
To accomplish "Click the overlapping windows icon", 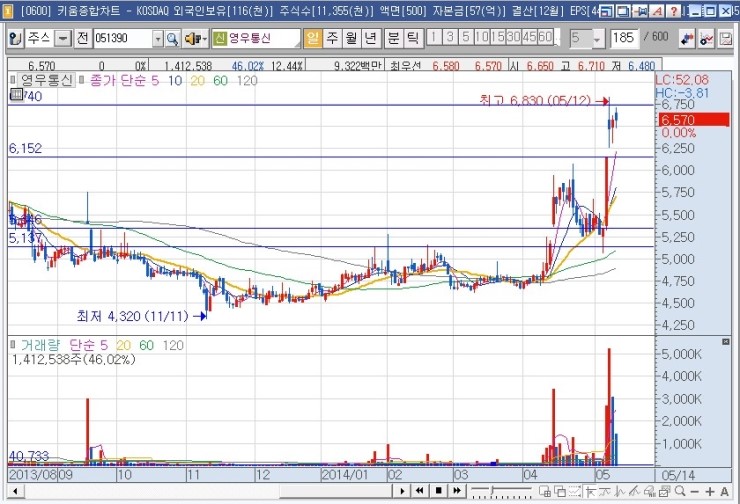I will click(560, 491).
